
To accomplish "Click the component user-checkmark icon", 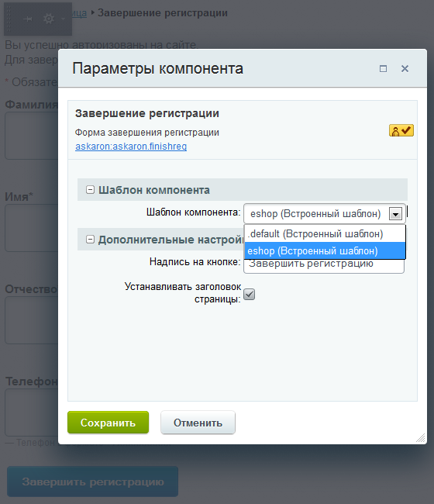I will click(401, 130).
